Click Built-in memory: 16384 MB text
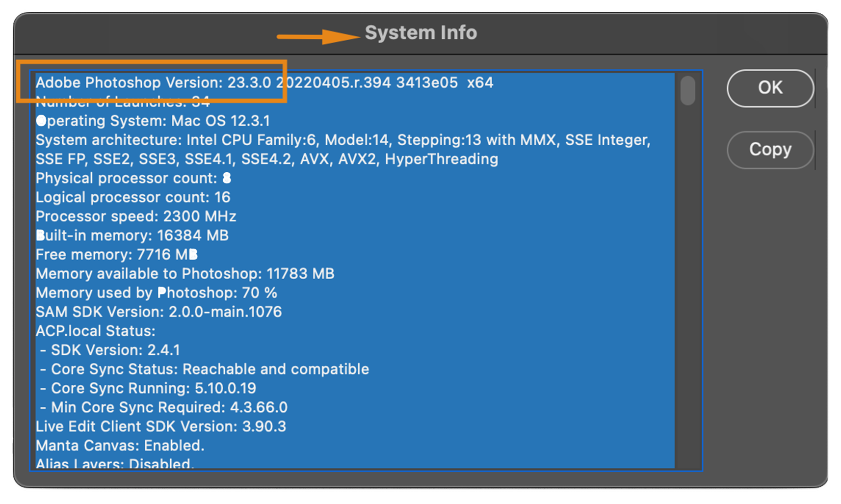The image size is (841, 504). tap(131, 236)
